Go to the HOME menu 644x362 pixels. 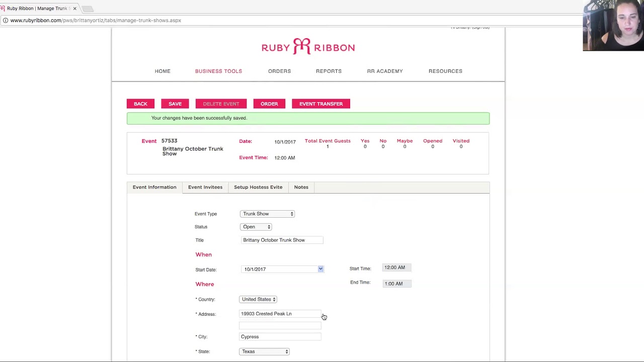point(163,71)
